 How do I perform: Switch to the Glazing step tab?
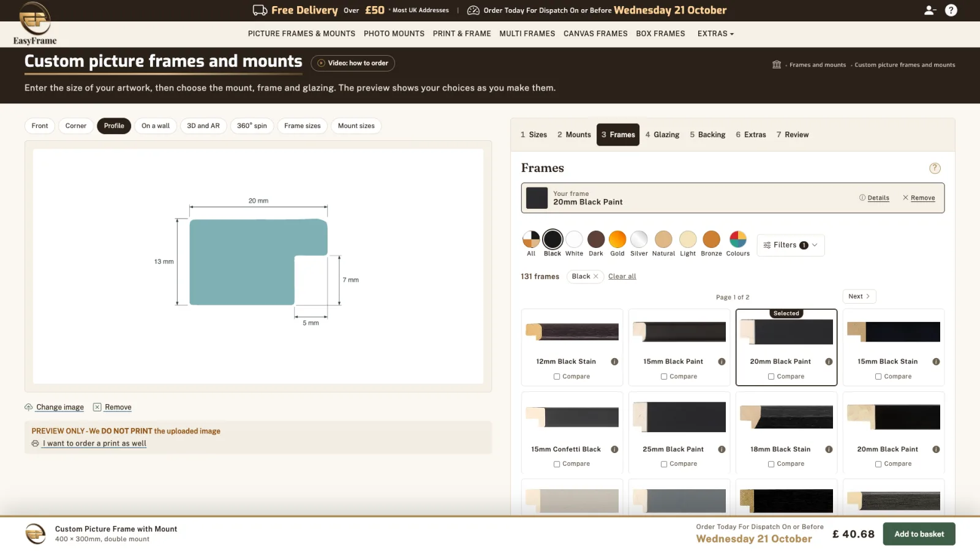[662, 135]
